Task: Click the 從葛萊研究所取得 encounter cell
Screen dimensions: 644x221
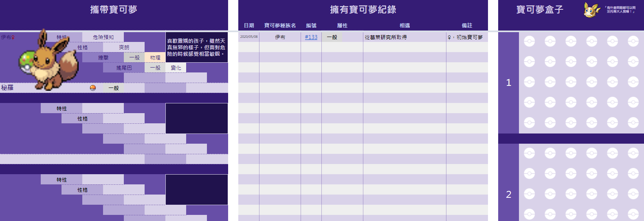Action: tap(404, 37)
